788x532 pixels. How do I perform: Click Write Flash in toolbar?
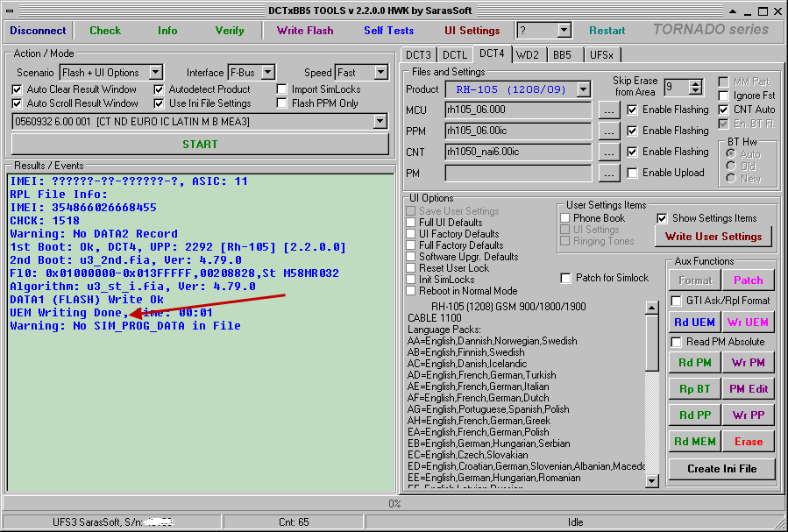click(x=305, y=31)
